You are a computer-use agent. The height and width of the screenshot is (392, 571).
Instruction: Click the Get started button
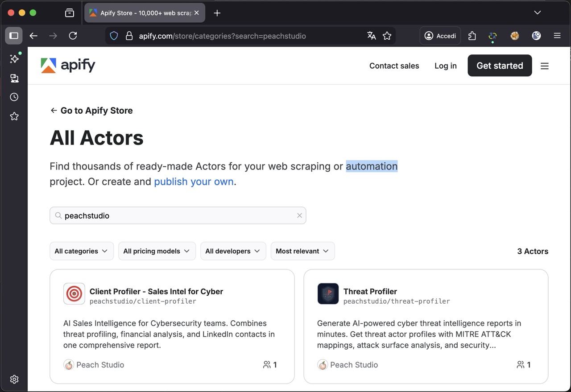click(500, 65)
